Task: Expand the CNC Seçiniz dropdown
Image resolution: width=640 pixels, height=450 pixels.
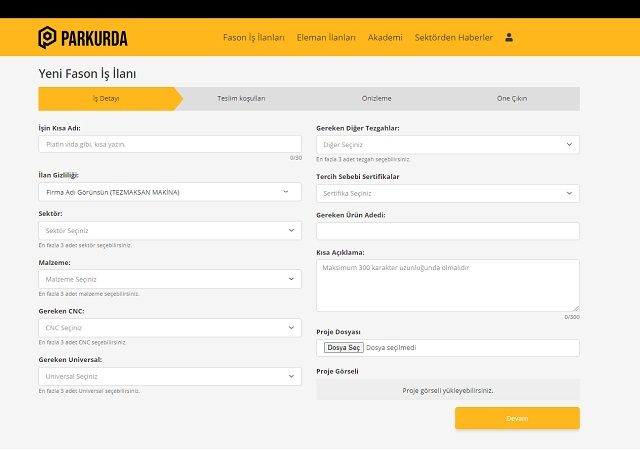Action: 169,327
